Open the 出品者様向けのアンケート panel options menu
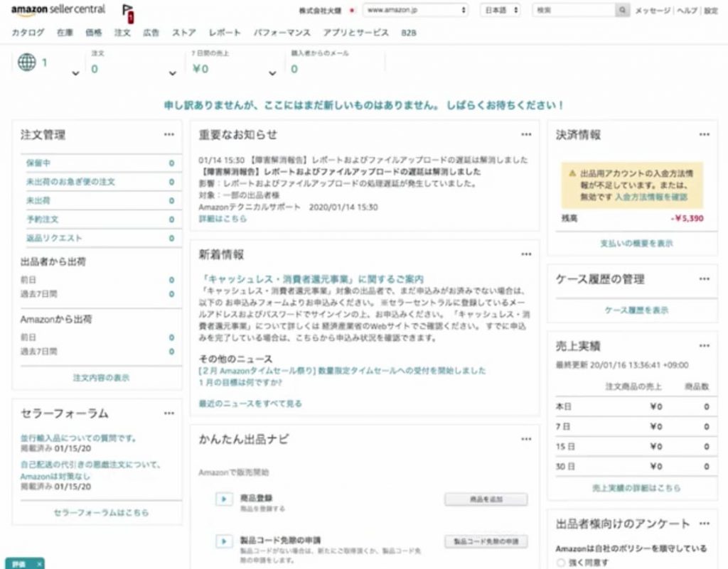Viewport: 728px width, 569px height. tap(705, 524)
